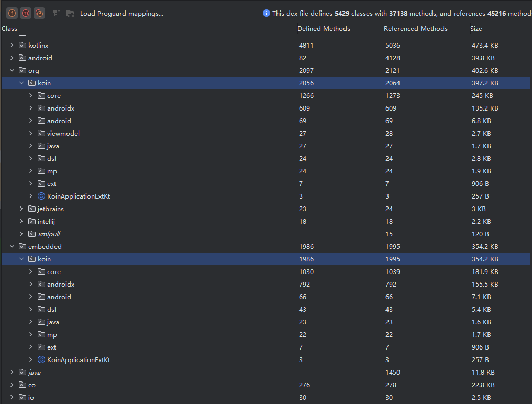The height and width of the screenshot is (404, 532).
Task: Click Load Proguard mappings button
Action: (121, 13)
